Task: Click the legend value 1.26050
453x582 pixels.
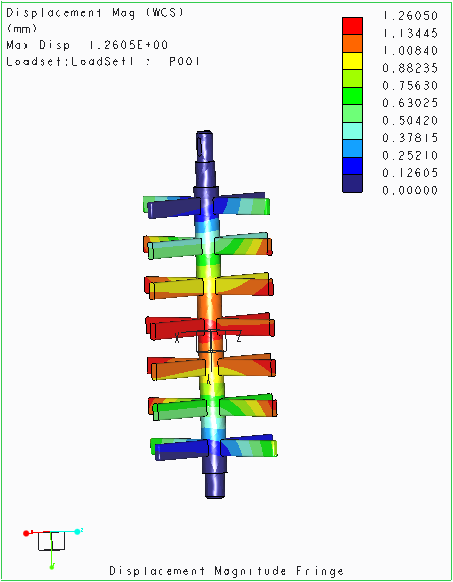Action: 410,16
